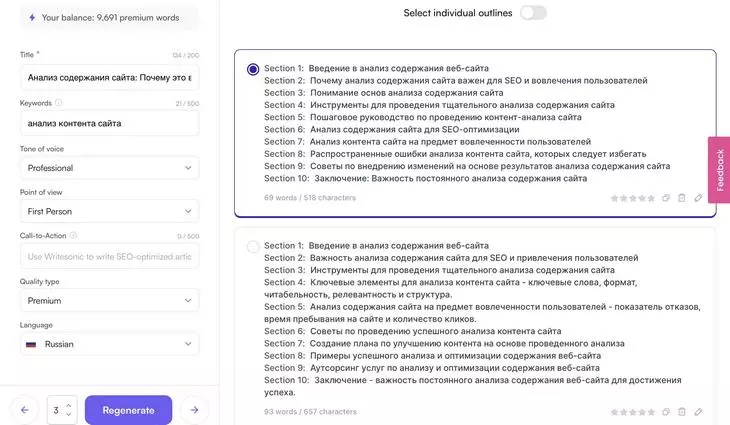Open the Point of view First Person dropdown

coord(109,211)
